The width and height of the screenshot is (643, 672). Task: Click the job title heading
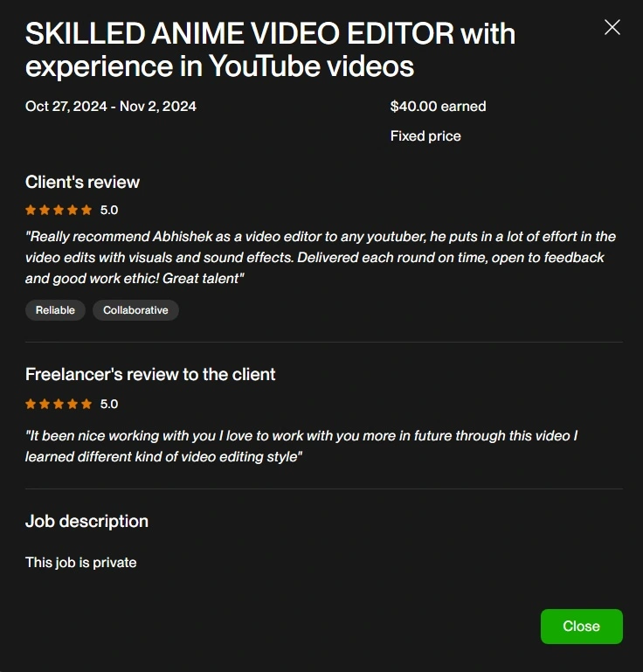(270, 50)
